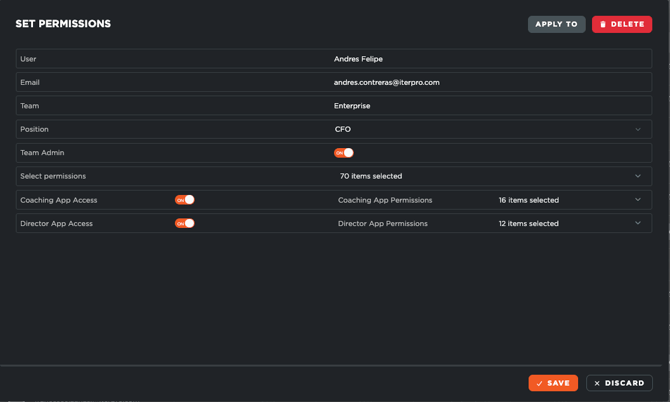
Task: Delete this user's permissions
Action: coord(622,24)
